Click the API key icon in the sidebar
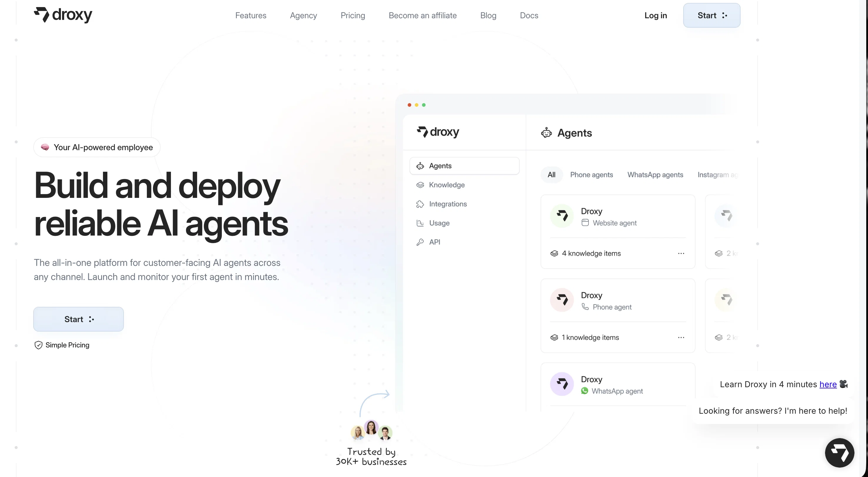 point(420,242)
